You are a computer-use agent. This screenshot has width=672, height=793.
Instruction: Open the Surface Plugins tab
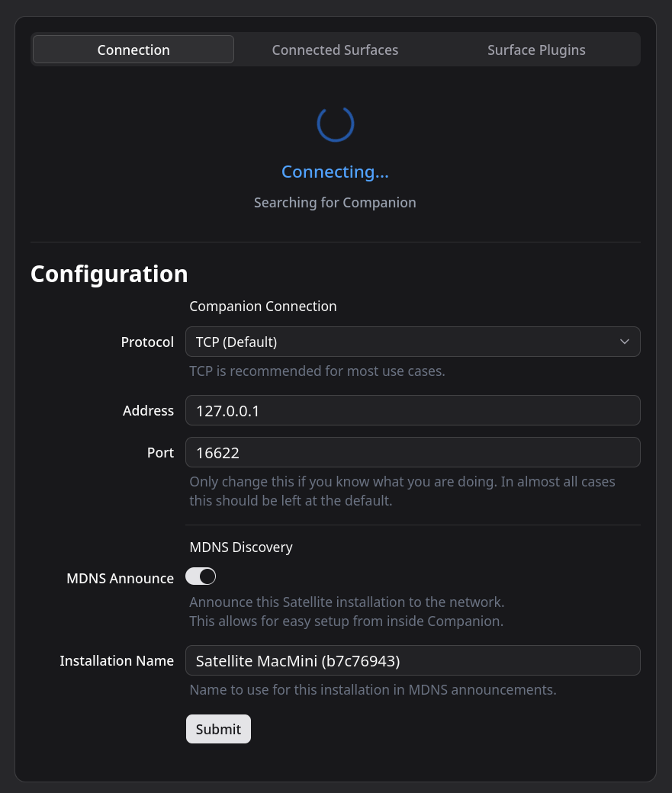tap(536, 50)
